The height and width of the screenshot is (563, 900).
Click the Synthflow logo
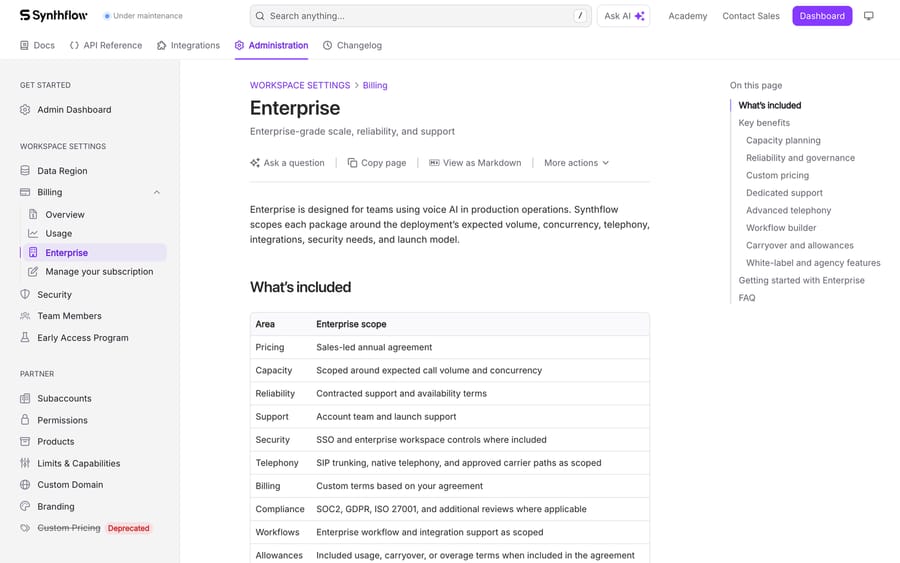click(x=53, y=15)
